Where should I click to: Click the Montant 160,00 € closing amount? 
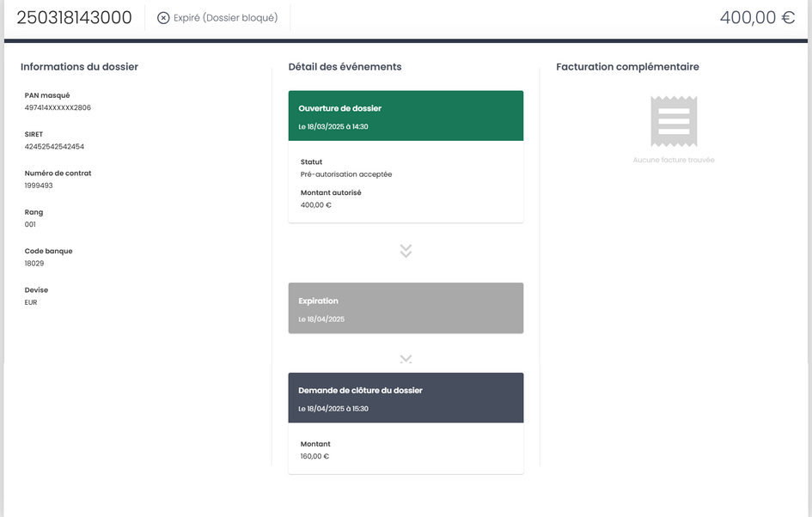point(314,456)
